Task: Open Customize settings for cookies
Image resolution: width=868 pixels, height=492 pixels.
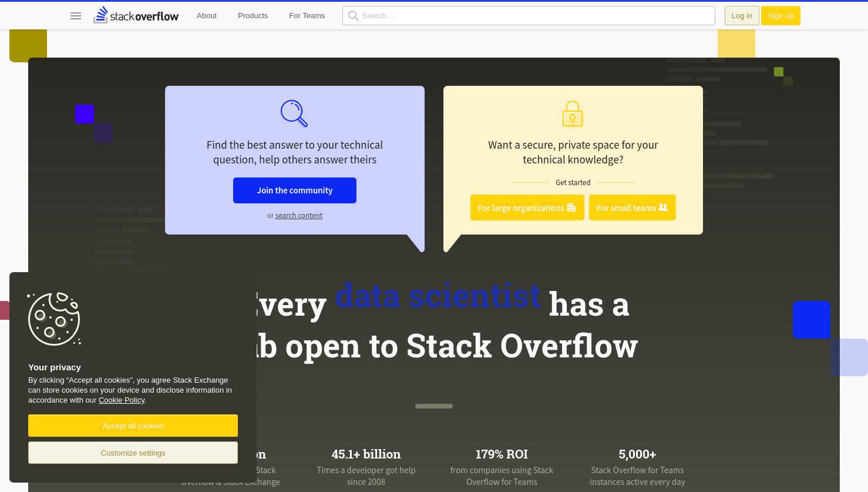Action: point(133,453)
